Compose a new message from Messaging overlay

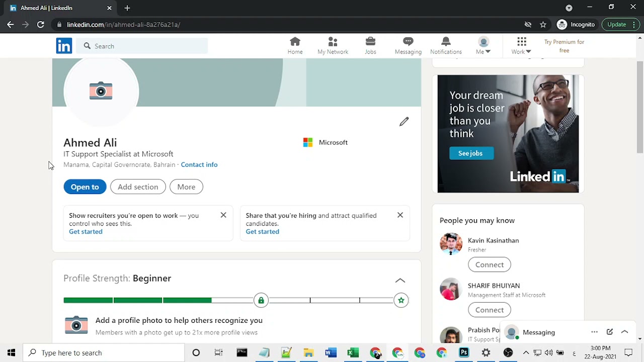coord(609,332)
